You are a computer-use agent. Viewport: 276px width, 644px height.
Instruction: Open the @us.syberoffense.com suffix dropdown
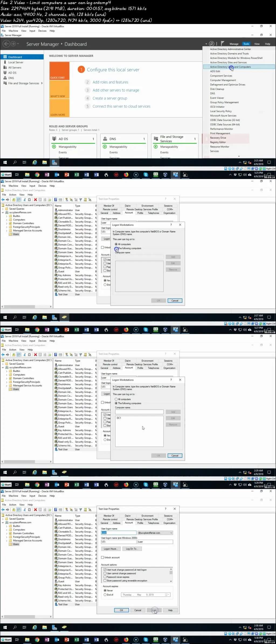pos(171,533)
